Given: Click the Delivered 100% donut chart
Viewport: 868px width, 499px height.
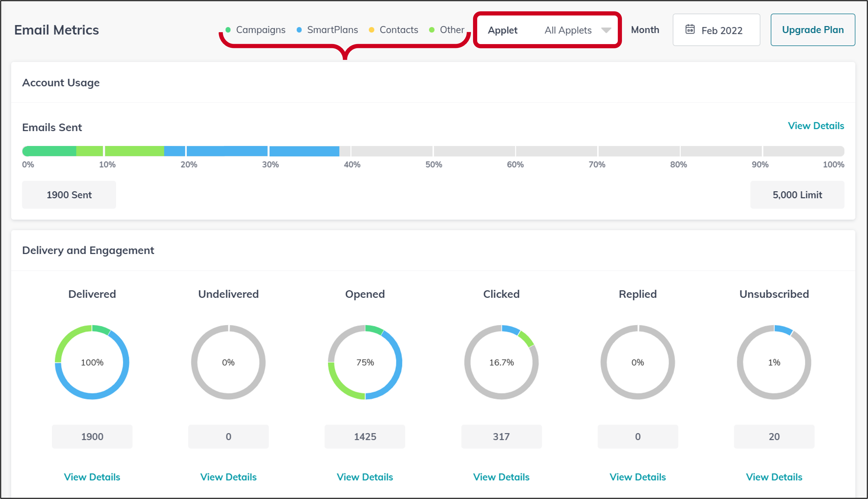Looking at the screenshot, I should click(92, 362).
